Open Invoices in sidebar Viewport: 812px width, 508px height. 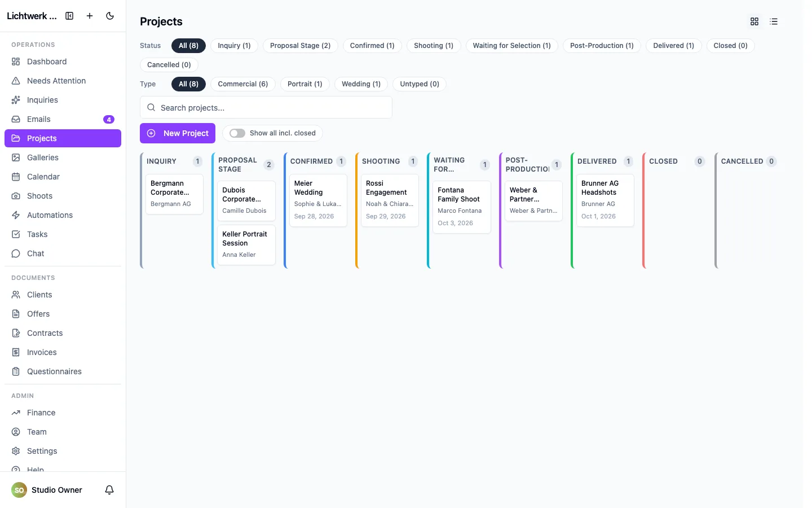(x=63, y=352)
